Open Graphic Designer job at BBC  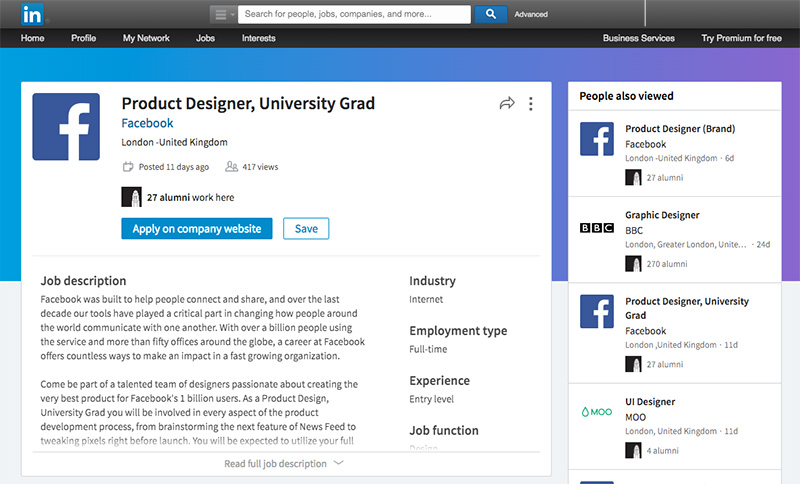pyautogui.click(x=662, y=215)
